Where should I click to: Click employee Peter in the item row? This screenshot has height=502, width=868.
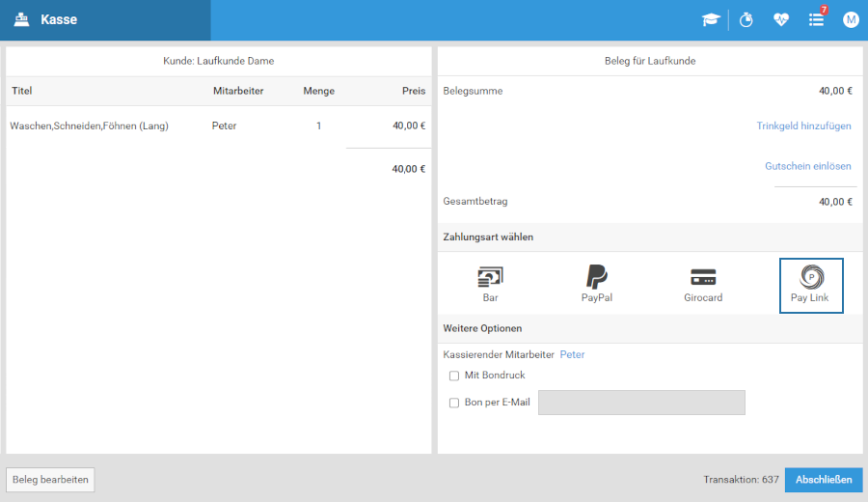coord(224,125)
